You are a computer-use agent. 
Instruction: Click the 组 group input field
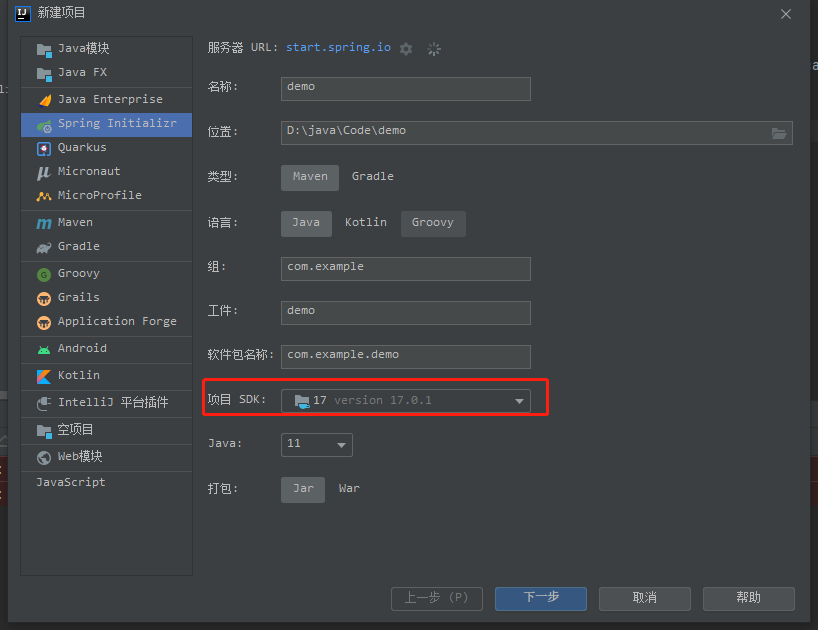(x=406, y=269)
